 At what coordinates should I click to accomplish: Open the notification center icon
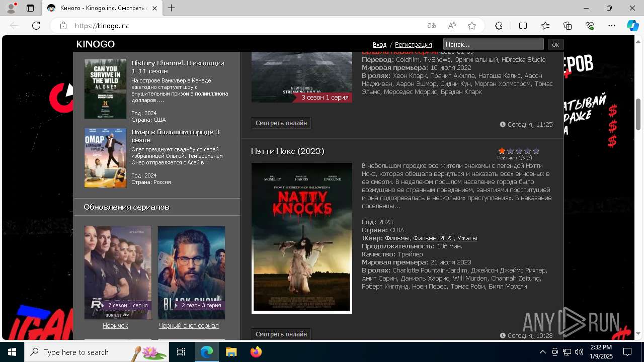click(x=627, y=352)
